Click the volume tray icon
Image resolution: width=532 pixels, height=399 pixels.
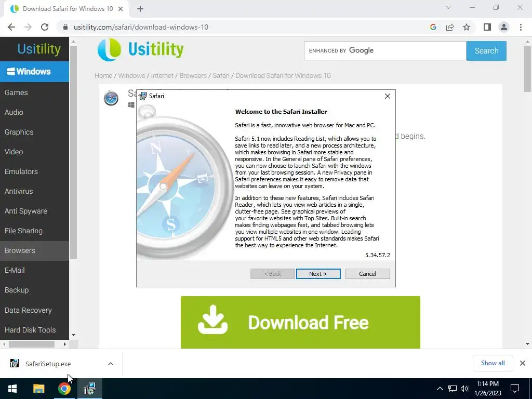464,389
